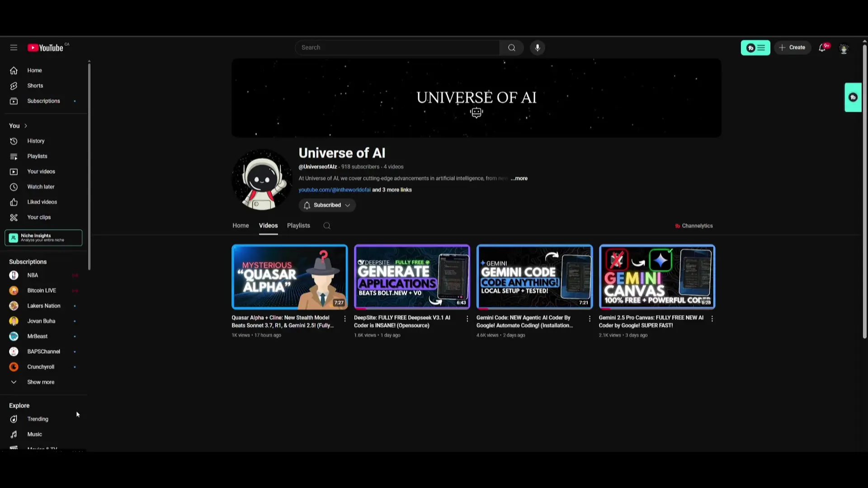Open options menu for Quasar Alpha video
The image size is (868, 488).
click(345, 319)
